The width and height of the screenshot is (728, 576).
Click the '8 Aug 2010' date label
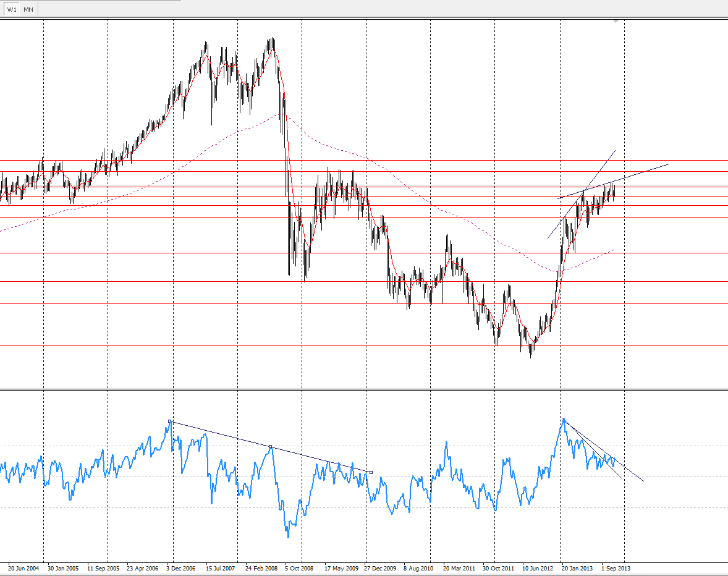click(418, 568)
